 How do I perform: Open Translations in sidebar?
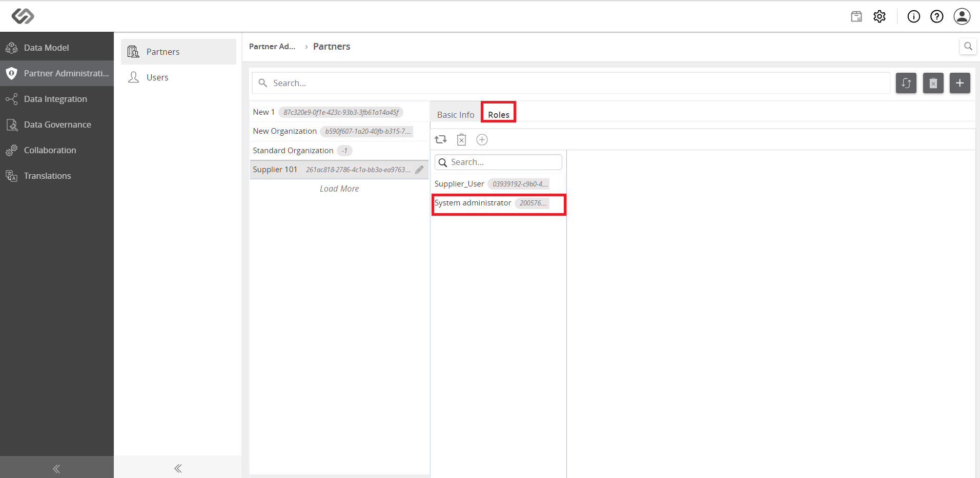57,176
